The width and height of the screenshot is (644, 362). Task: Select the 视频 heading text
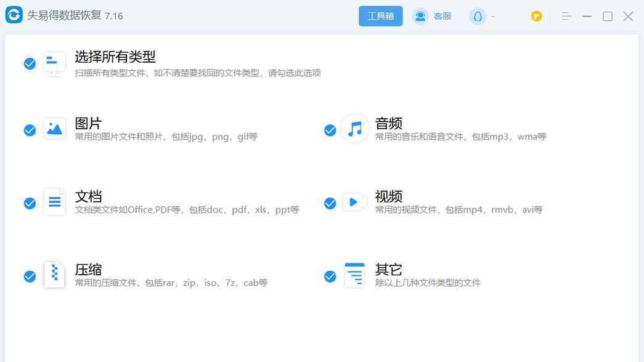(x=388, y=196)
